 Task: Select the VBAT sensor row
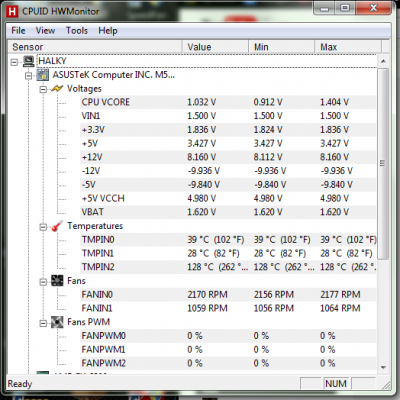(228, 212)
